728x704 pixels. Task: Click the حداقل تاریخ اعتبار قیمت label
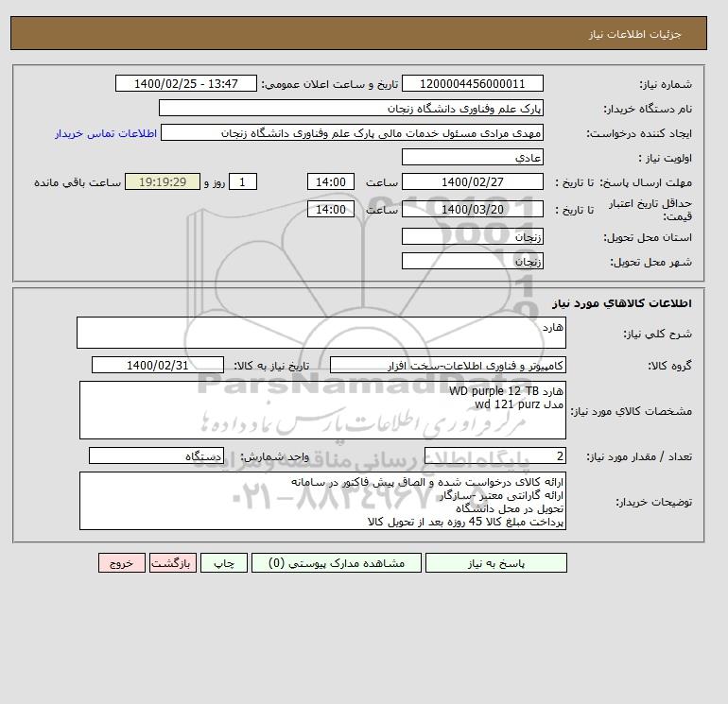click(x=650, y=210)
